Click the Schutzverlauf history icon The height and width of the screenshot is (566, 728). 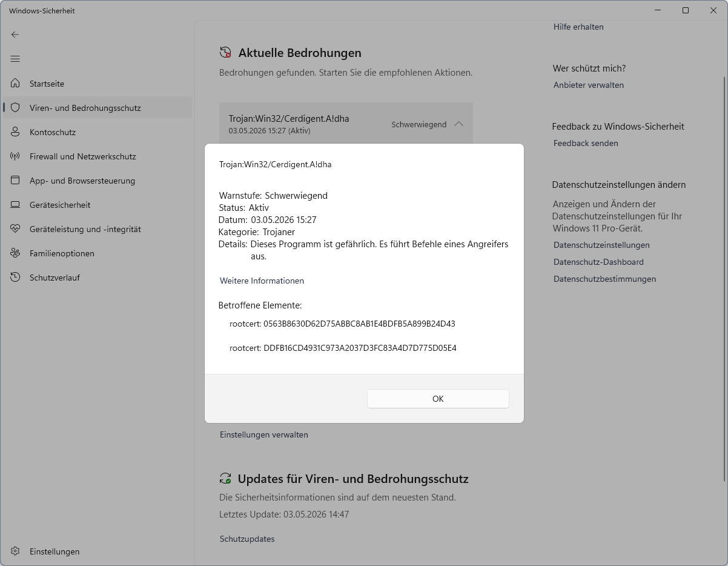coord(15,278)
